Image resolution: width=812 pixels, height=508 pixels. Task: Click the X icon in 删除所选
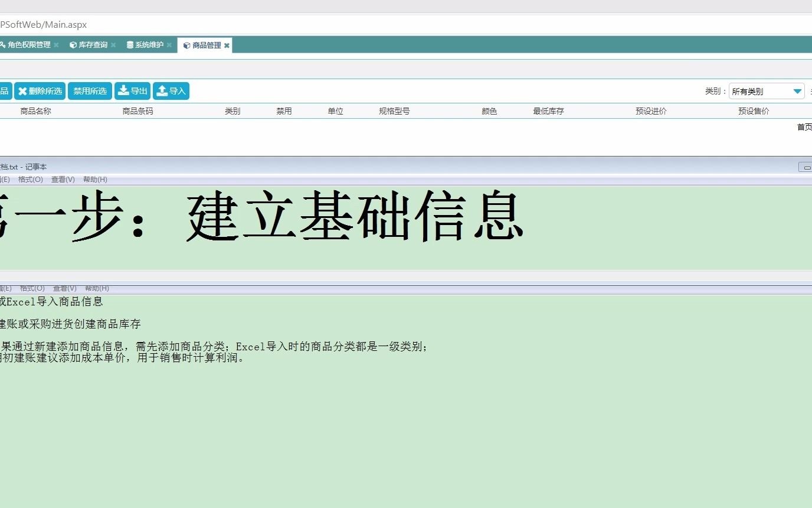(x=22, y=91)
